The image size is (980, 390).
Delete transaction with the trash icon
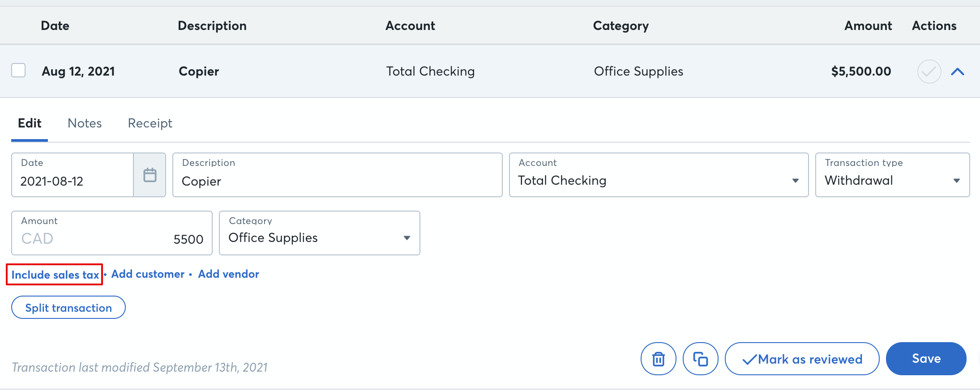tap(658, 359)
